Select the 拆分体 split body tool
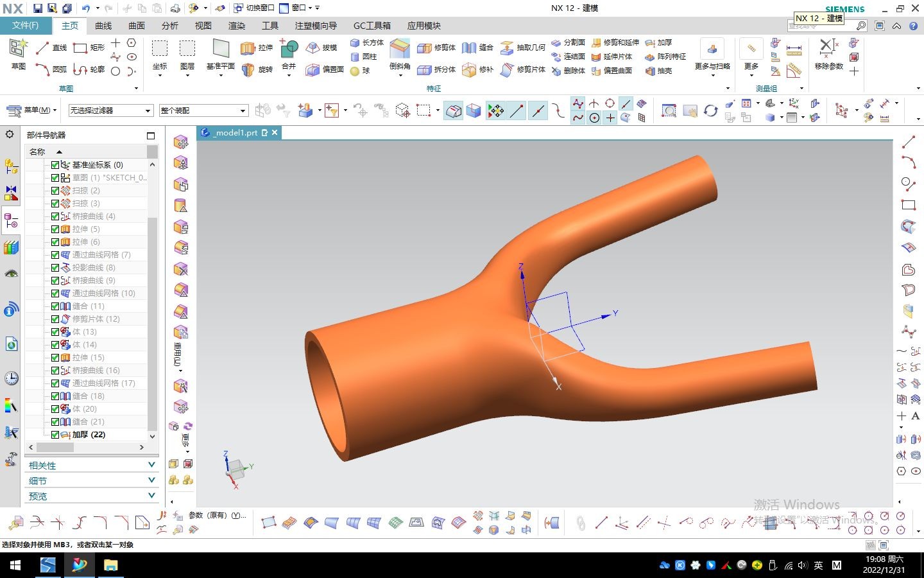Screen dimensions: 924x578 click(x=436, y=69)
